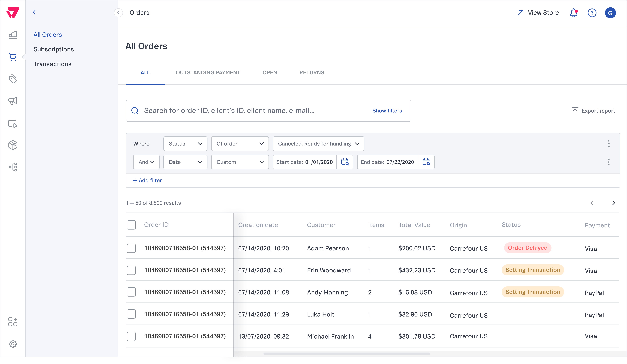Expand the Status filter dropdown

pos(185,144)
